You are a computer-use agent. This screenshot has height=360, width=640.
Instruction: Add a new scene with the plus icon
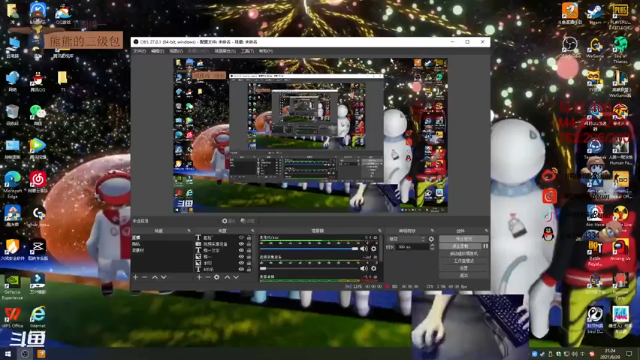136,277
